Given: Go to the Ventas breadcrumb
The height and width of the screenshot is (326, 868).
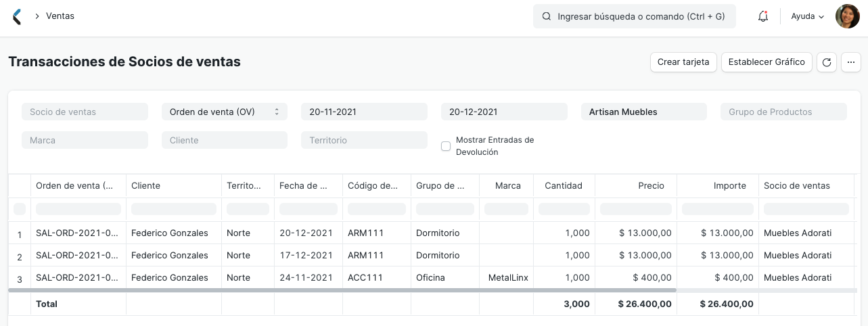Looking at the screenshot, I should coord(60,16).
